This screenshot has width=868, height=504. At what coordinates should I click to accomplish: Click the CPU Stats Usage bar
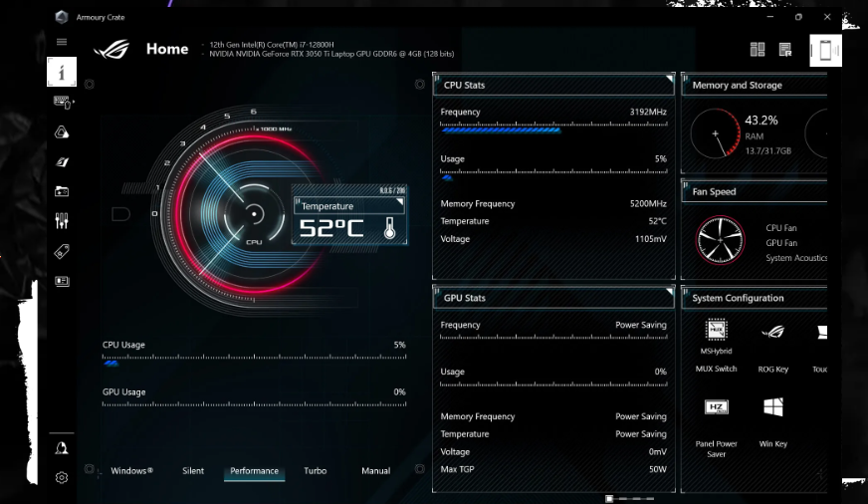point(553,174)
